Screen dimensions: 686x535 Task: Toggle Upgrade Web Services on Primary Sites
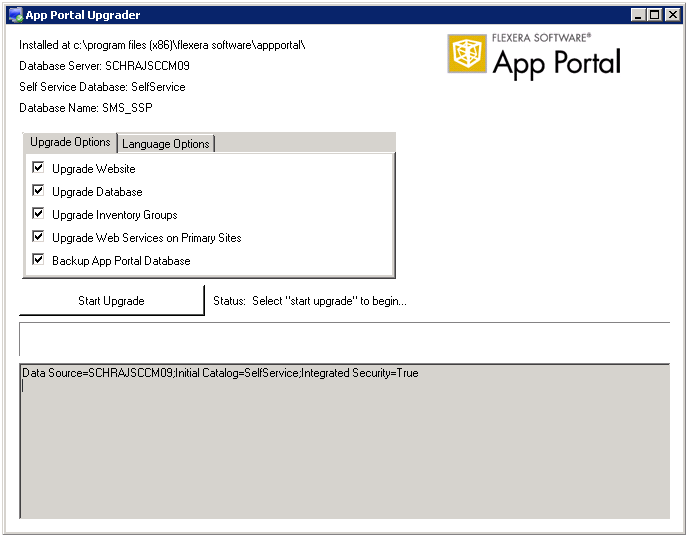click(38, 237)
